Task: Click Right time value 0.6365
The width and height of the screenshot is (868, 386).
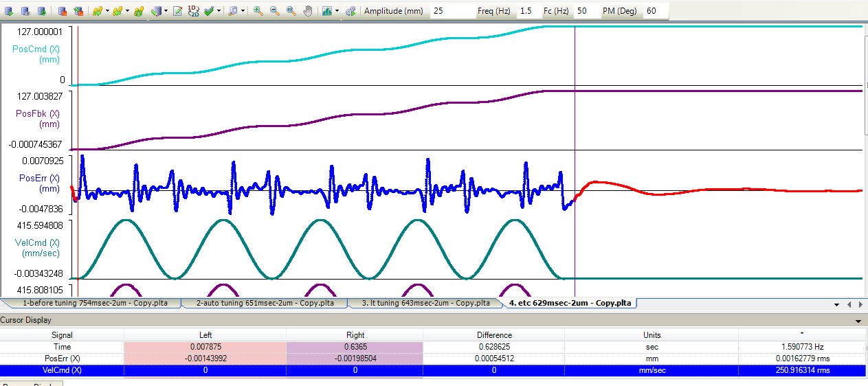Action: [355, 347]
